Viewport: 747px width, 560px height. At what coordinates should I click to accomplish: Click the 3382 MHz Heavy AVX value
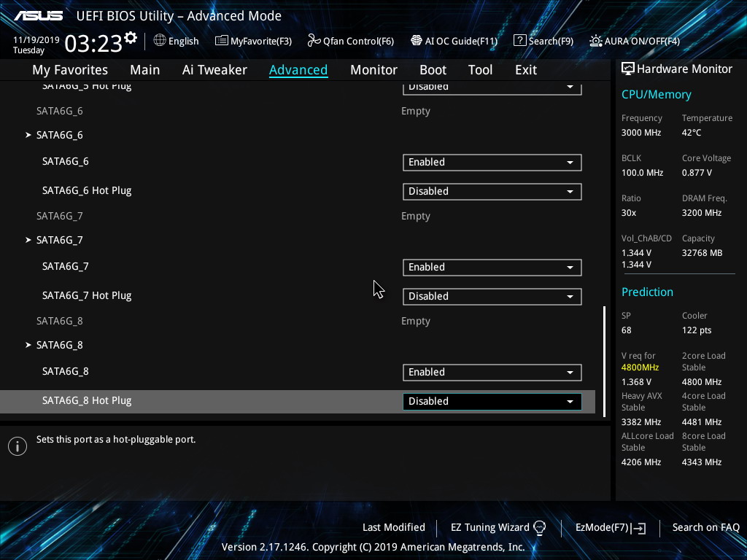pos(640,422)
